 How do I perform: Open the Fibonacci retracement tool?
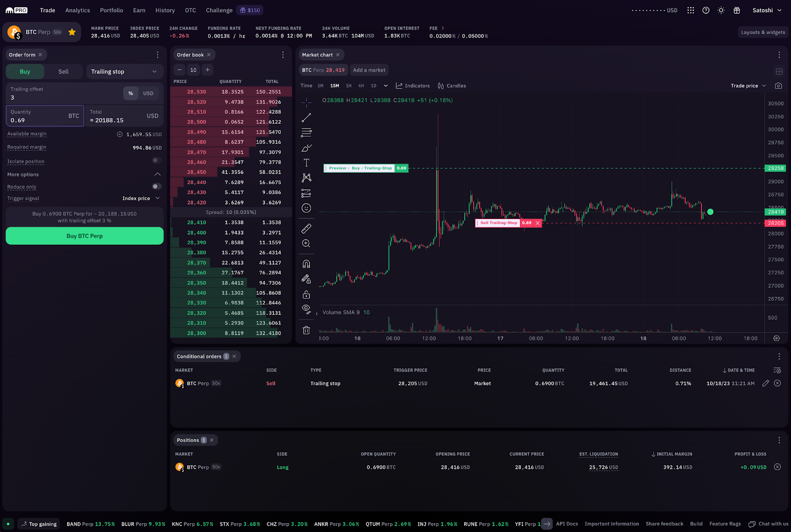point(307,133)
